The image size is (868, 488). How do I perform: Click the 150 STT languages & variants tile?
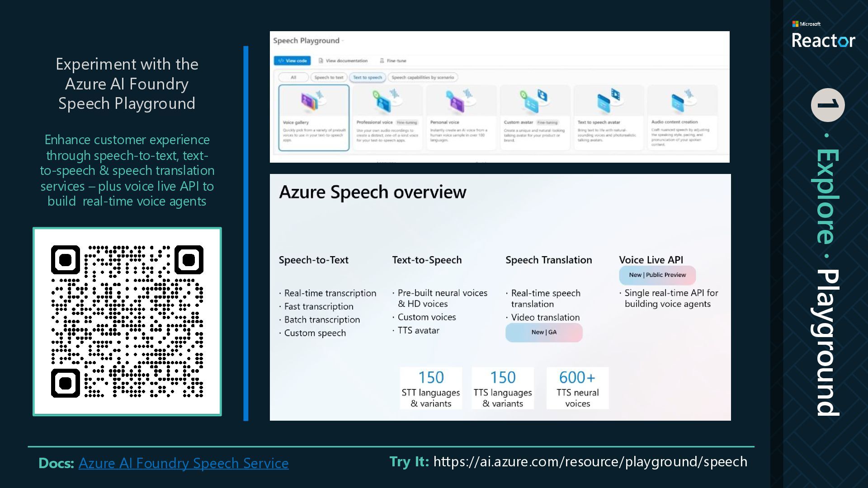(x=431, y=388)
